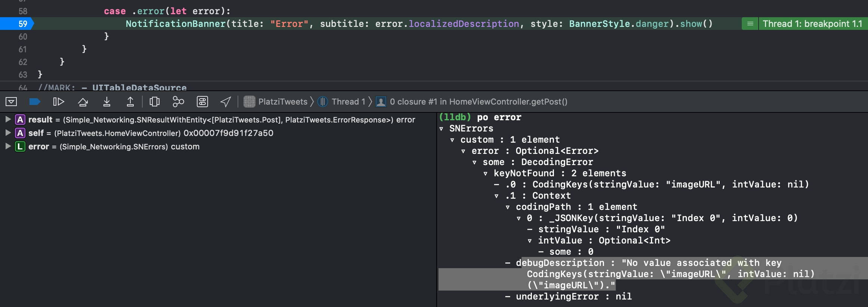
Task: Click the Step Over icon
Action: point(83,102)
